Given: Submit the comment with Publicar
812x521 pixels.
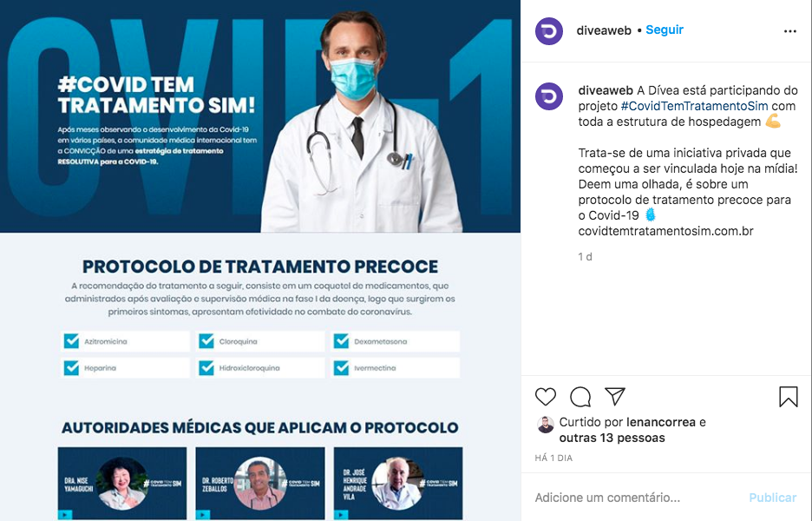Looking at the screenshot, I should point(773,498).
